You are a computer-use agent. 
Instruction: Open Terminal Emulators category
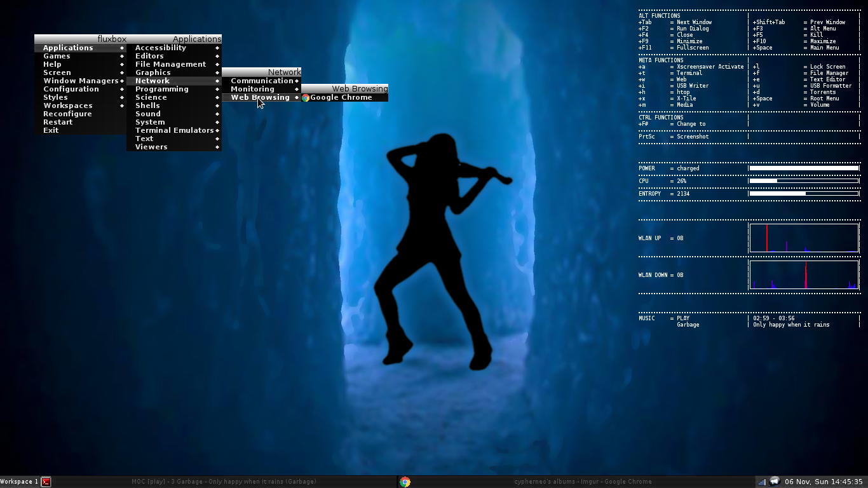[174, 131]
